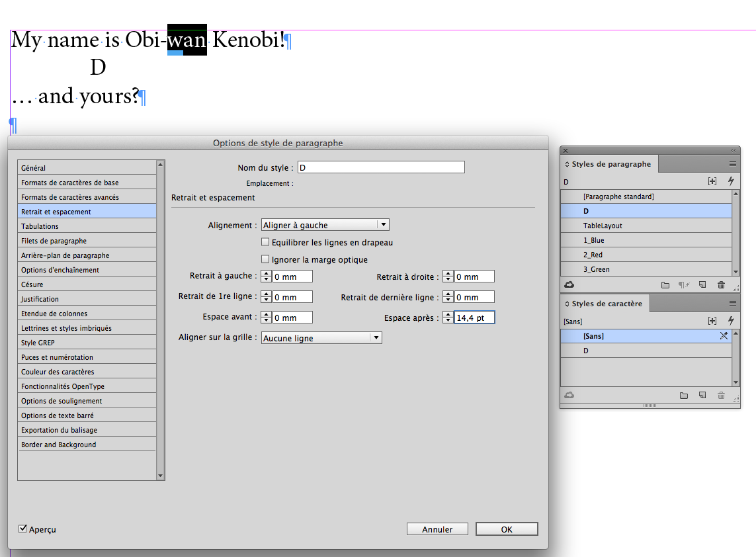Click plus bracket icon in Styles de caractère

[712, 321]
